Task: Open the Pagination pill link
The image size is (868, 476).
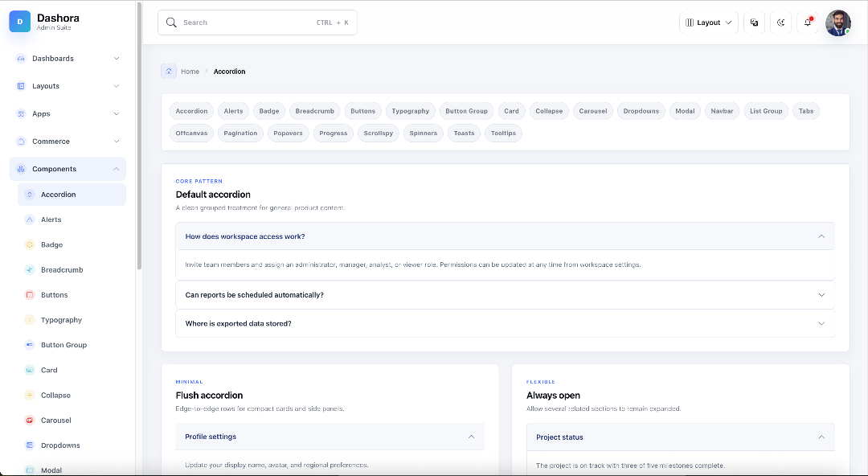Action: [x=240, y=133]
